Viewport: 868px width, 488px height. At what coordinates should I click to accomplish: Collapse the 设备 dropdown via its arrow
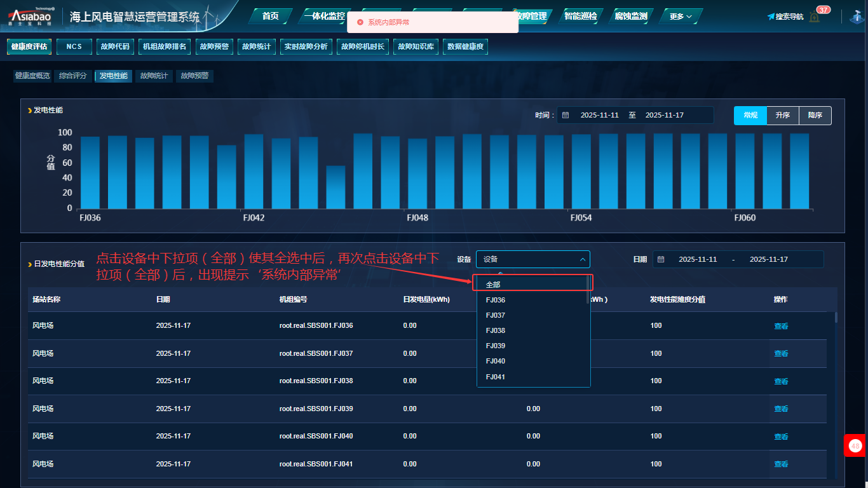pyautogui.click(x=582, y=259)
